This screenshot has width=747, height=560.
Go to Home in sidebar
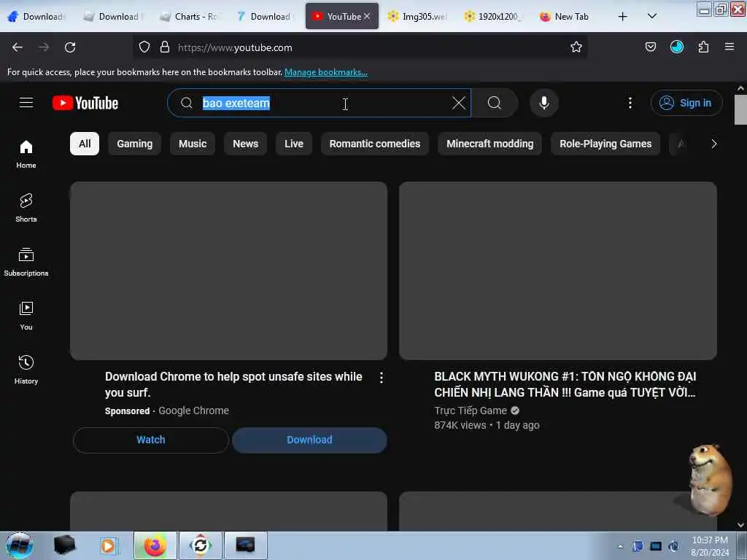click(26, 155)
